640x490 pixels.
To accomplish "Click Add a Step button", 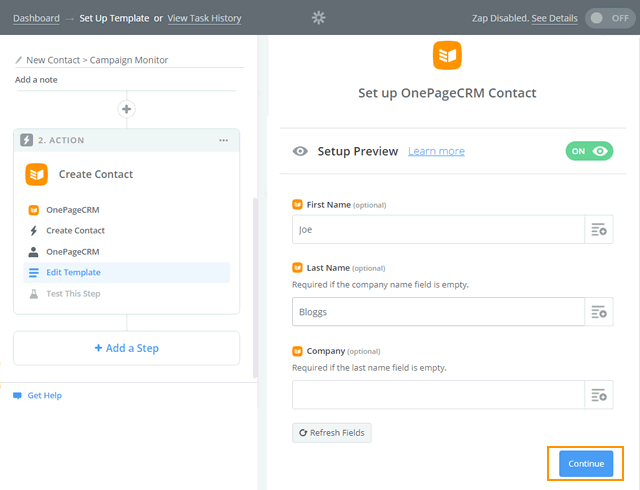I will pyautogui.click(x=127, y=348).
